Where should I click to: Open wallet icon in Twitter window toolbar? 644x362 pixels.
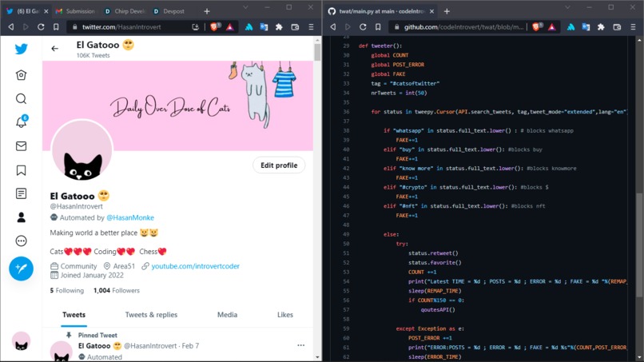point(295,26)
